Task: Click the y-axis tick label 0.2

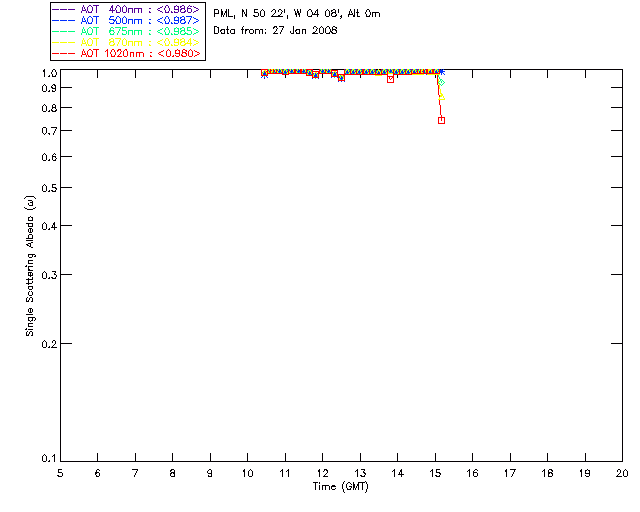Action: (49, 344)
